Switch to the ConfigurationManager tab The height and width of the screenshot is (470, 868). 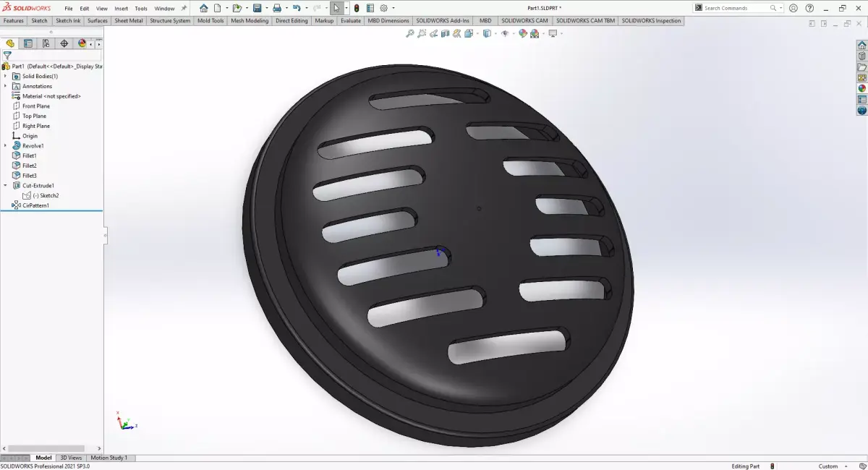[46, 43]
